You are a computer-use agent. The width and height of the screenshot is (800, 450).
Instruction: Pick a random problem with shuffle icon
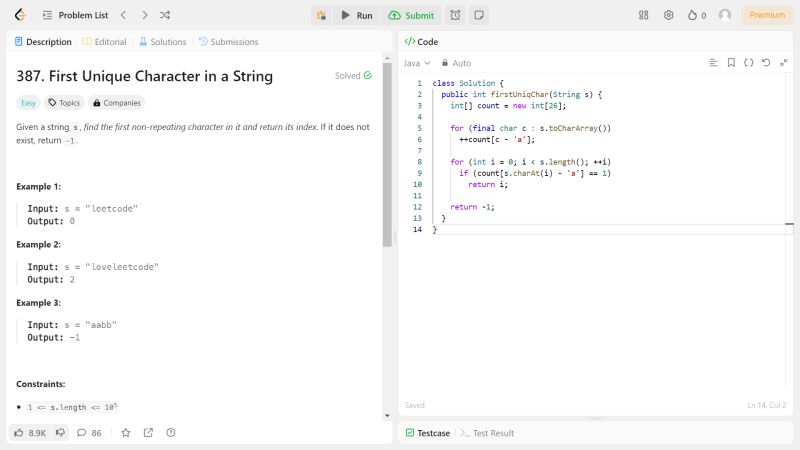pyautogui.click(x=165, y=15)
